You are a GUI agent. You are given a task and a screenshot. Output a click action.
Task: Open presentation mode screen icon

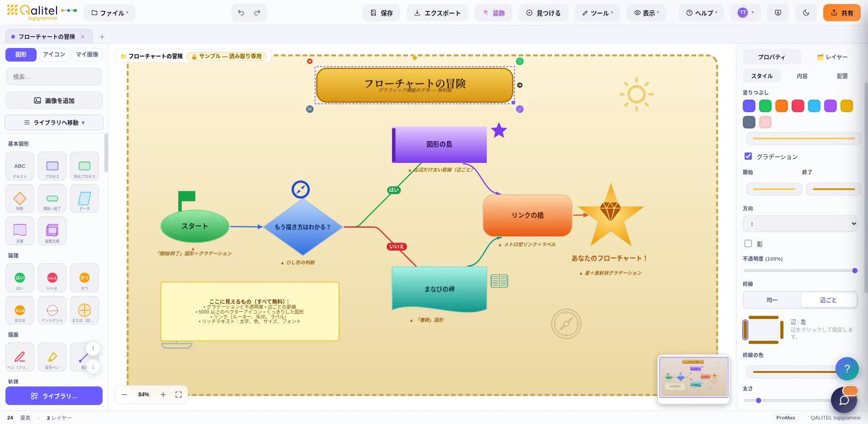pyautogui.click(x=778, y=13)
